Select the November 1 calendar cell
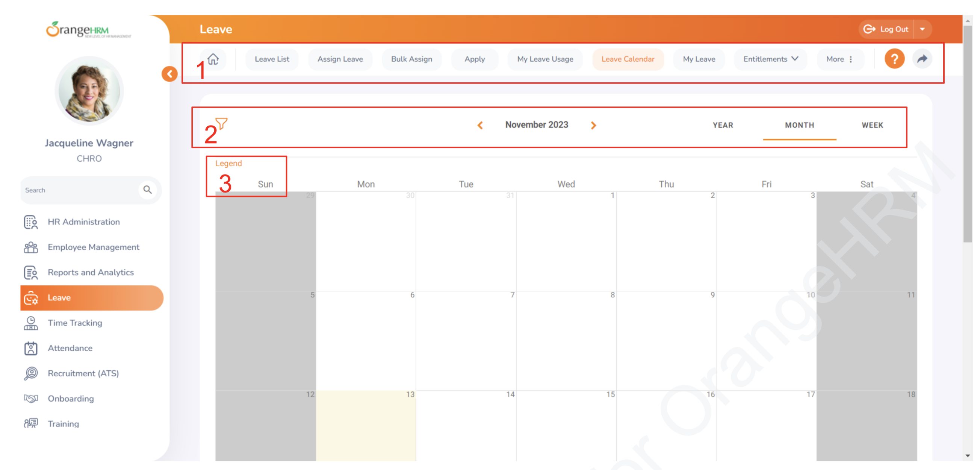The height and width of the screenshot is (470, 980). coord(566,241)
